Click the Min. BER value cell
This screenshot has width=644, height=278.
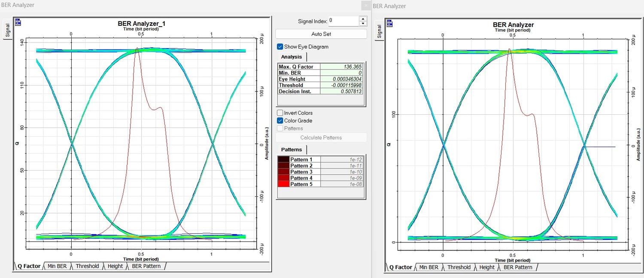(x=342, y=73)
